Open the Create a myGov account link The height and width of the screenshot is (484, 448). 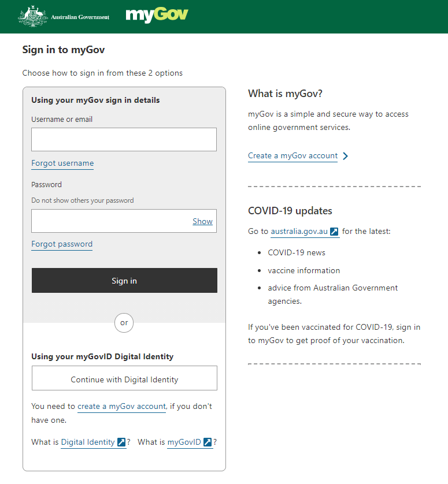(293, 155)
